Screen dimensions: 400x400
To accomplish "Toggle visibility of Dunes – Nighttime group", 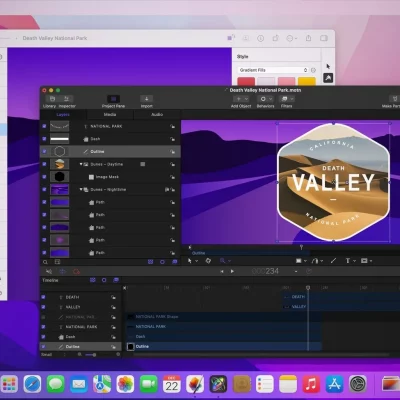I will 44,190.
